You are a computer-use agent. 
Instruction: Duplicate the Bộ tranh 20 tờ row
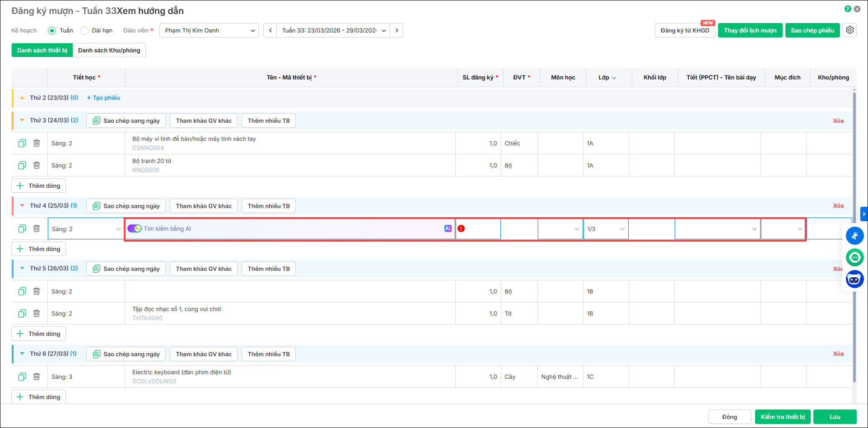point(22,165)
